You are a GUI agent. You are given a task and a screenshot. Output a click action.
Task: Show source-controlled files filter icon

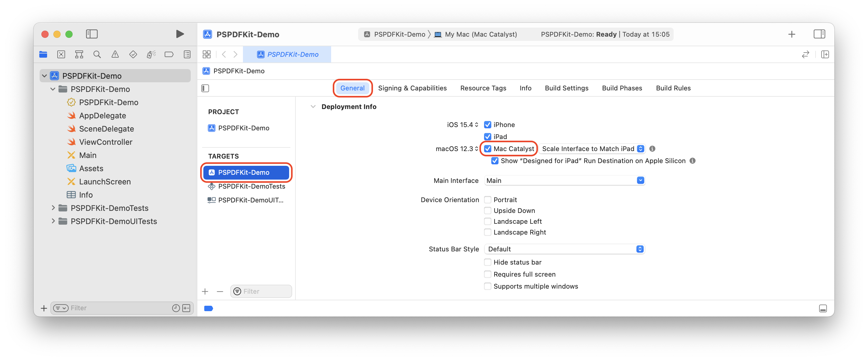tap(186, 308)
